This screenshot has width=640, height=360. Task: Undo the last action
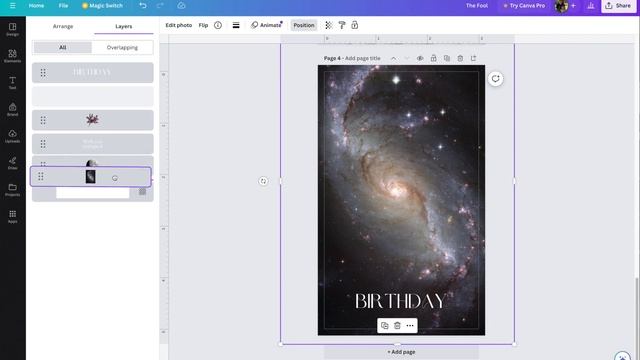(143, 6)
